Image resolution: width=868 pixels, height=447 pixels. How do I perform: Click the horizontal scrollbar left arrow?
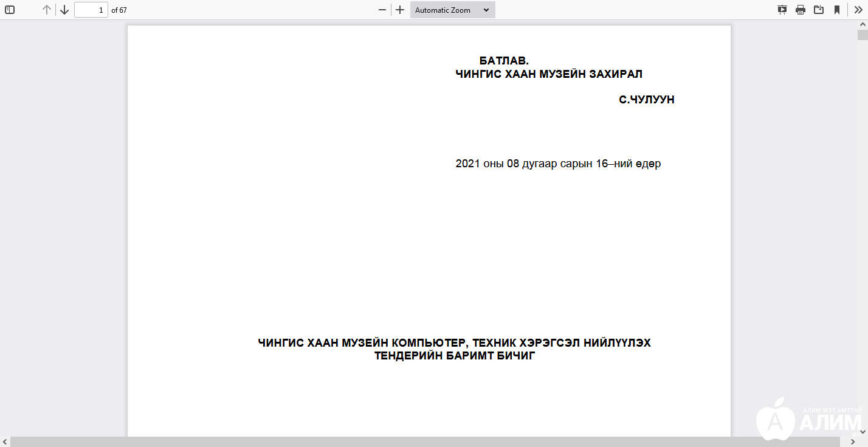5,442
